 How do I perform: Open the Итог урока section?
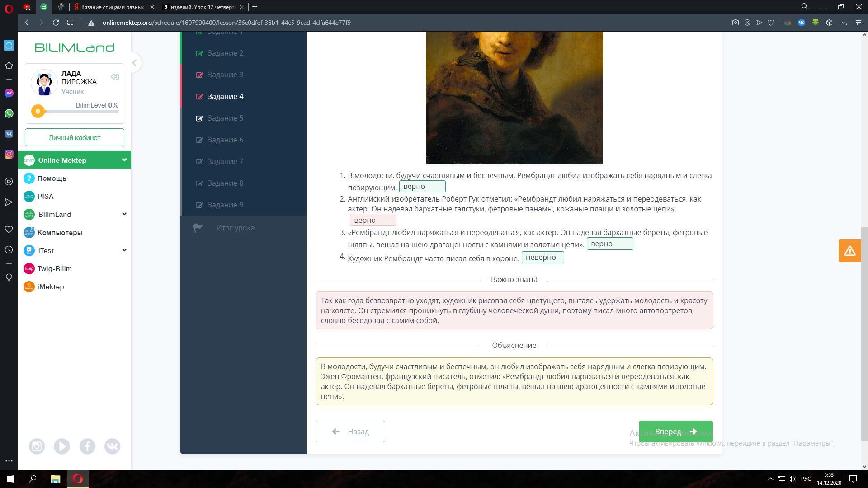point(235,228)
